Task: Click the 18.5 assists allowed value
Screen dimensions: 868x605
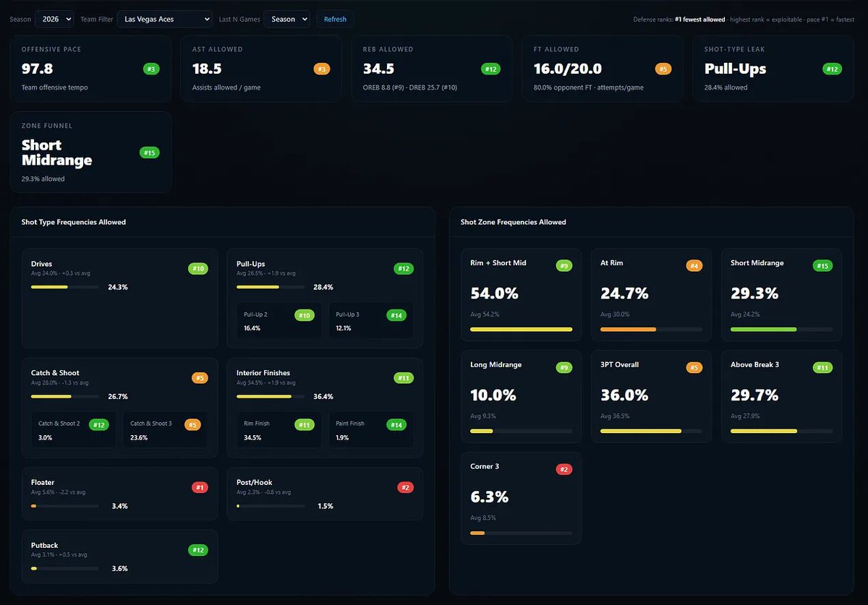Action: tap(207, 69)
